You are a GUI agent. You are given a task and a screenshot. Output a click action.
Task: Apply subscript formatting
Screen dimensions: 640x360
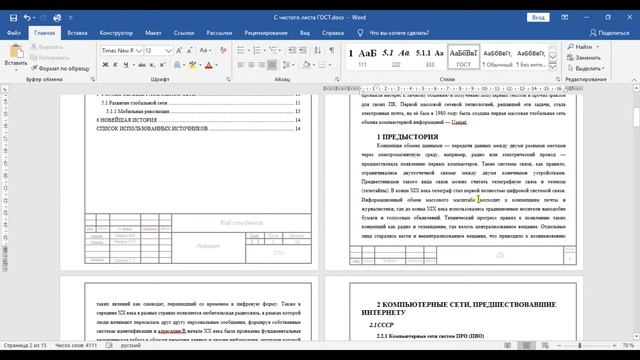(152, 65)
